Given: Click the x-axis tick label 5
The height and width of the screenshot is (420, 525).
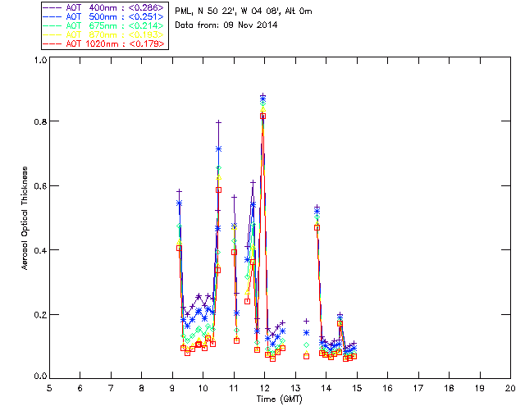Looking at the screenshot, I should pyautogui.click(x=49, y=388).
